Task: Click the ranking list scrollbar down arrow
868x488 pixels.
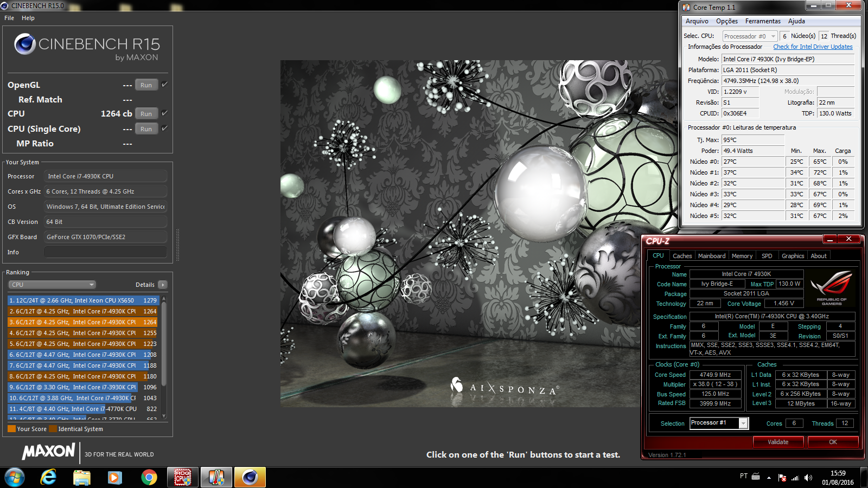Action: pos(164,416)
